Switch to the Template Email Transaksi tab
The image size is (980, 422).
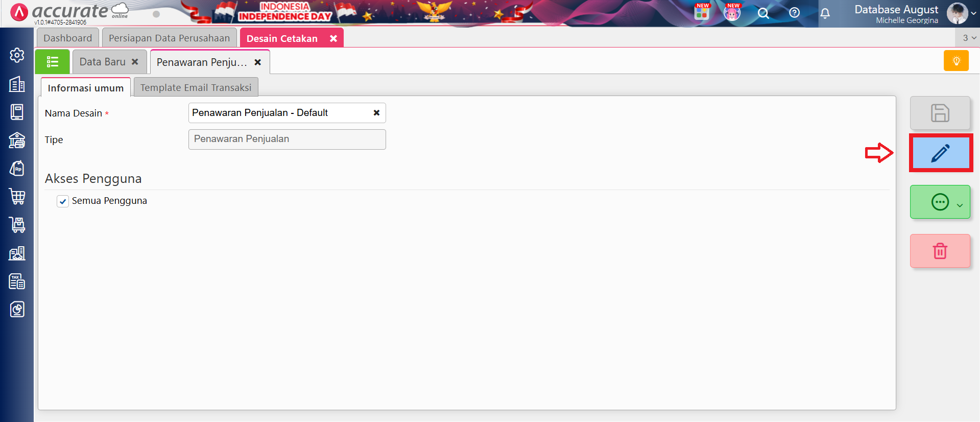tap(196, 87)
